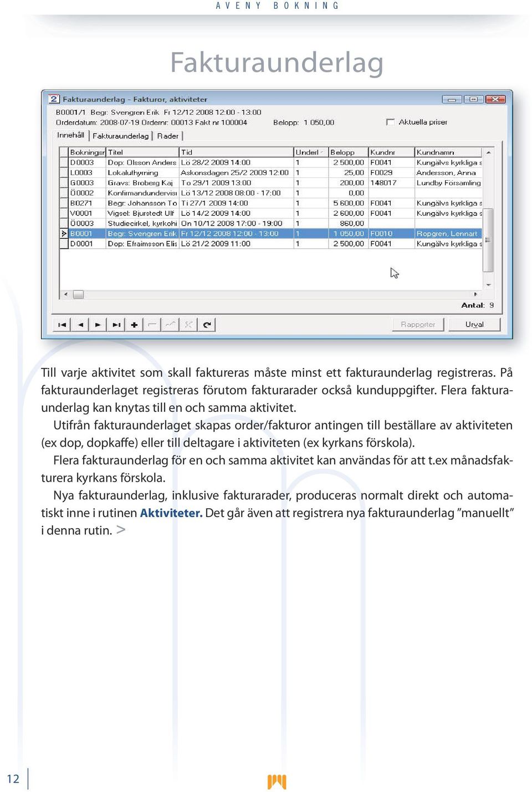532x792 pixels.
Task: Enable the 'Aktuella priser' checkbox
Action: (390, 122)
